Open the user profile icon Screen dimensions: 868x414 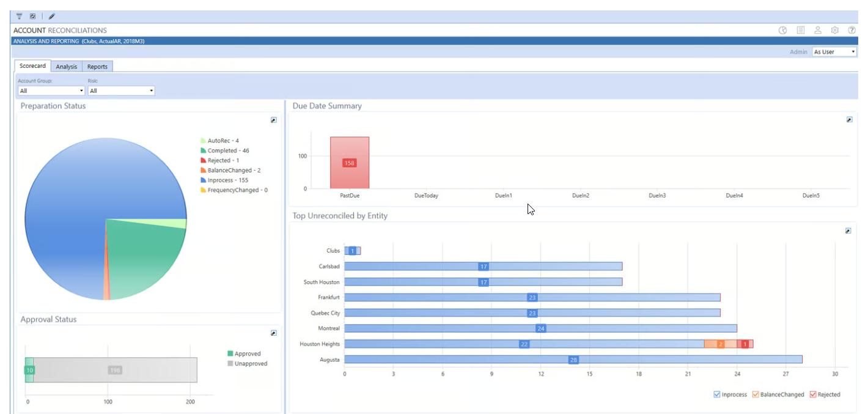click(817, 31)
